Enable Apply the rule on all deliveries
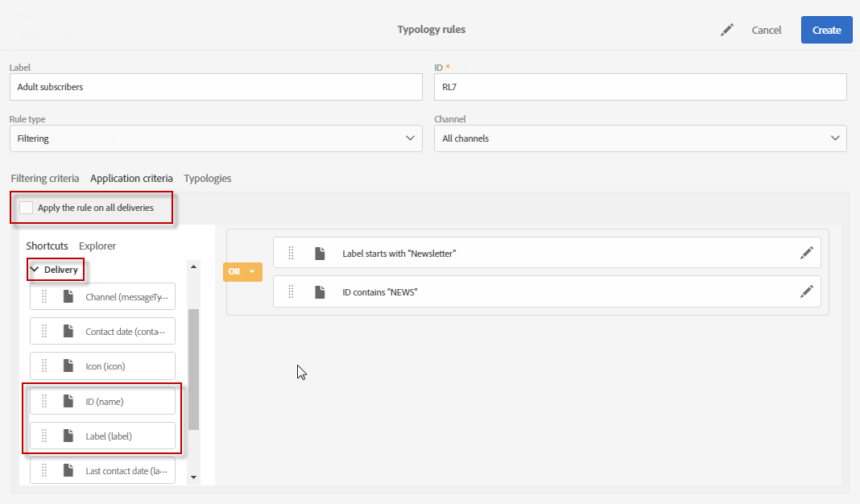Viewport: 860px width, 504px height. pos(27,208)
